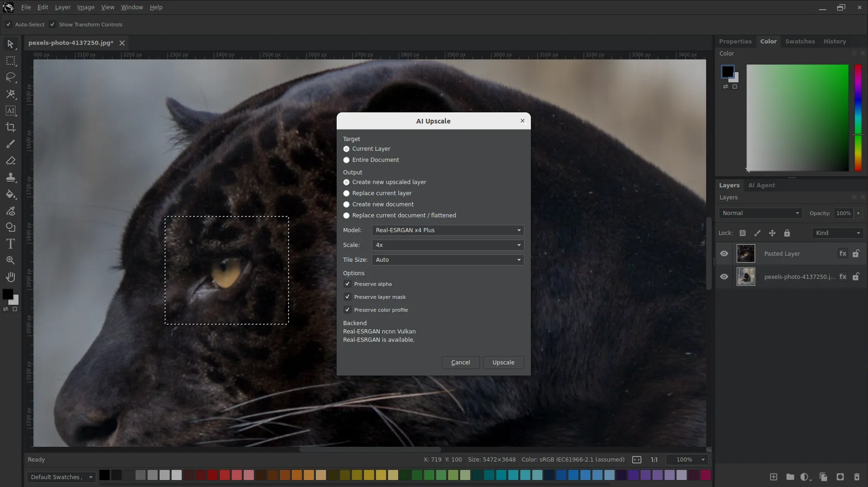
Task: Open the File menu
Action: click(26, 7)
